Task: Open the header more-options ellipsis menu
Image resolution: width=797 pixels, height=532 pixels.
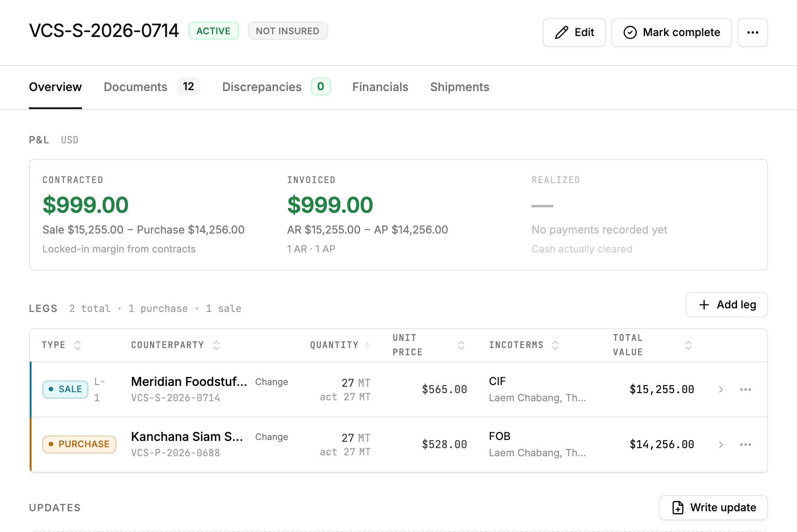Action: (x=752, y=32)
